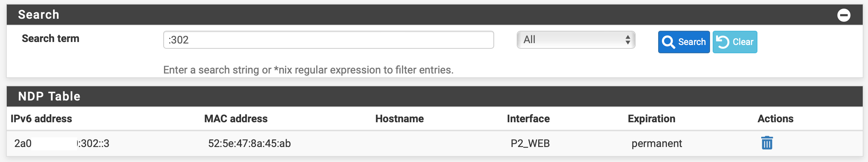The height and width of the screenshot is (162, 868).
Task: Click the Search panel title text
Action: coord(39,15)
